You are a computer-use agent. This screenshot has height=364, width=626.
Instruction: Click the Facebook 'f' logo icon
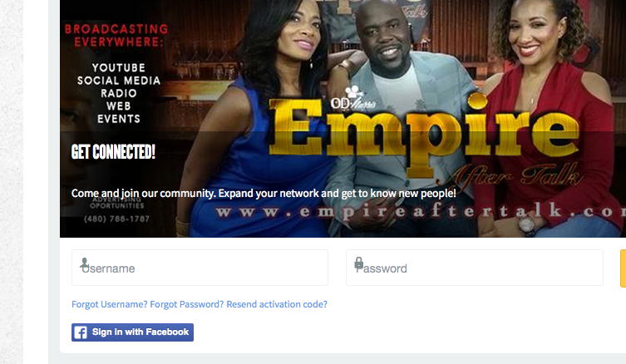(x=81, y=332)
